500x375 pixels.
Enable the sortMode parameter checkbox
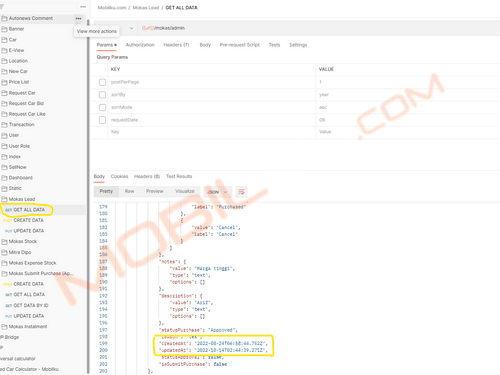point(102,107)
